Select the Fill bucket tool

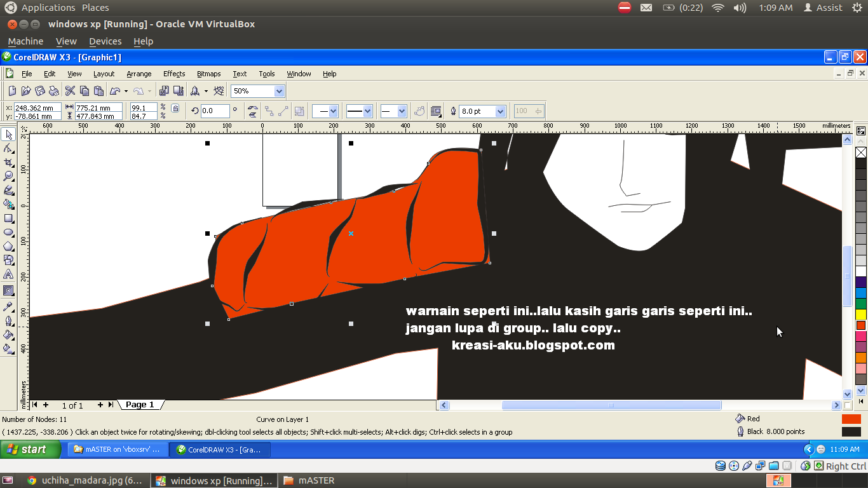click(x=8, y=334)
